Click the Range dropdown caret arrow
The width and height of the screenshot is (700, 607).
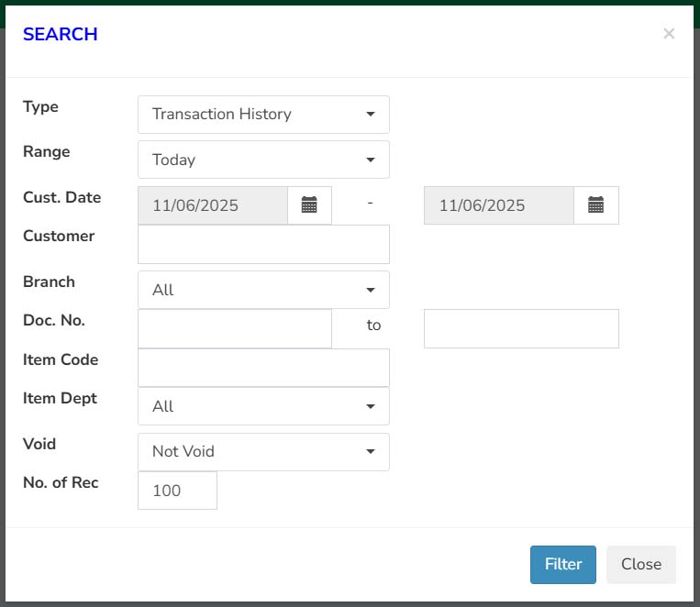pos(371,160)
